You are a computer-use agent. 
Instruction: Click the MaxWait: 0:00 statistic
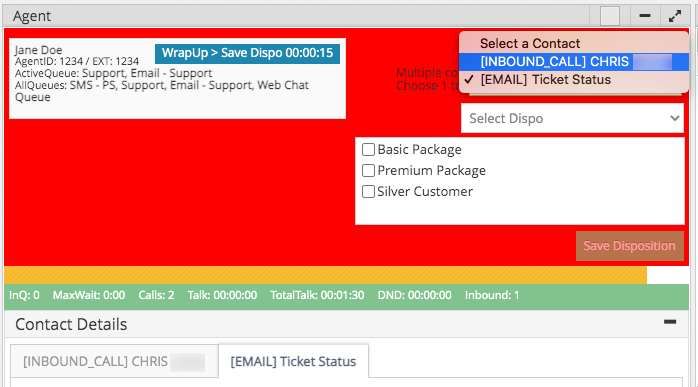click(89, 295)
